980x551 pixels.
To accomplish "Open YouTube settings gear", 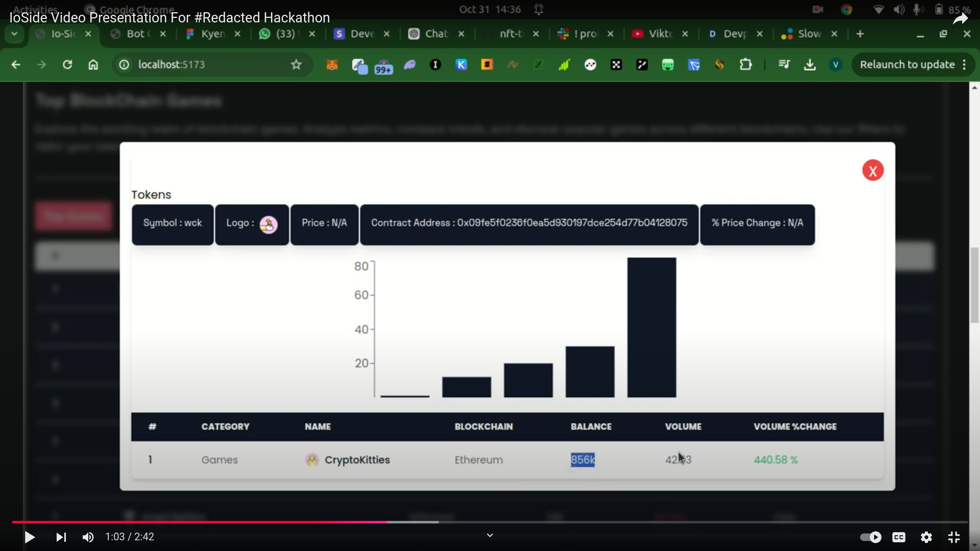I will pyautogui.click(x=926, y=537).
